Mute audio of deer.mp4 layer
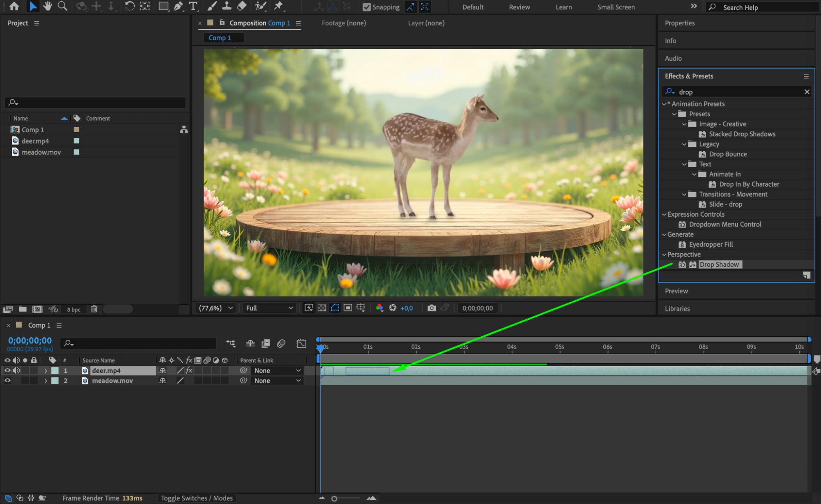 16,370
